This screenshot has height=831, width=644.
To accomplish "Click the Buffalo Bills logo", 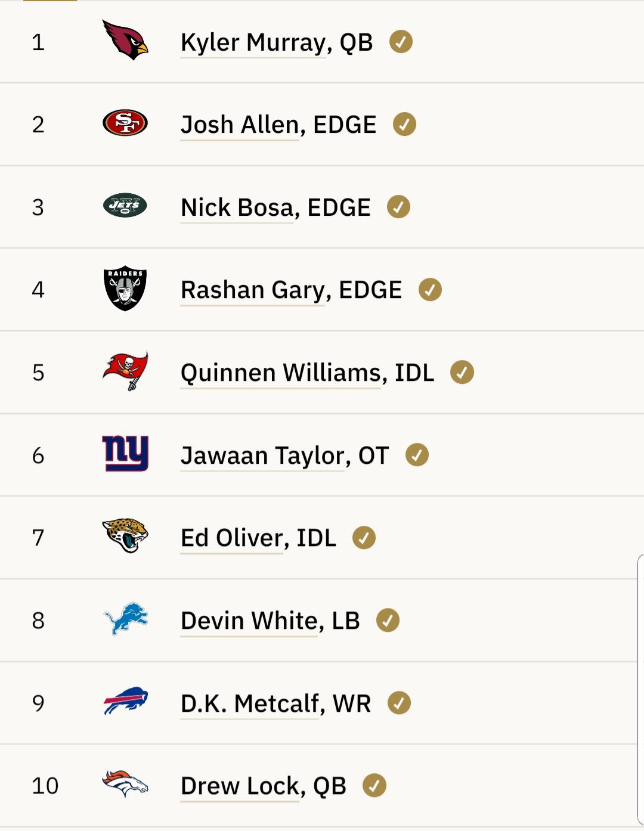I will 125,700.
